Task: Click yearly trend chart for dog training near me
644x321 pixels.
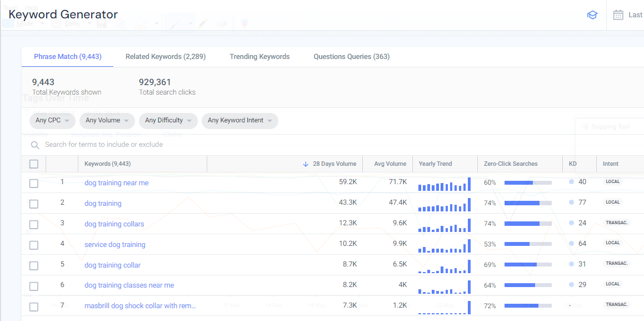Action: 444,184
